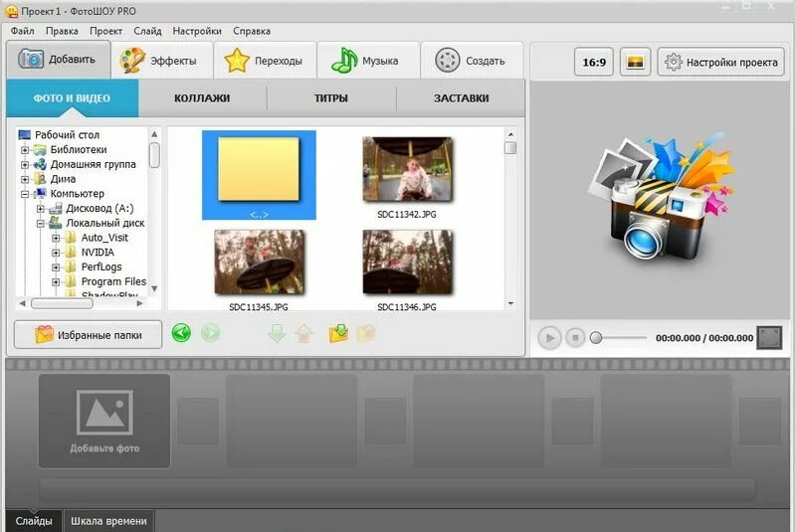The height and width of the screenshot is (532, 796).
Task: Open the Правка menu
Action: point(62,31)
